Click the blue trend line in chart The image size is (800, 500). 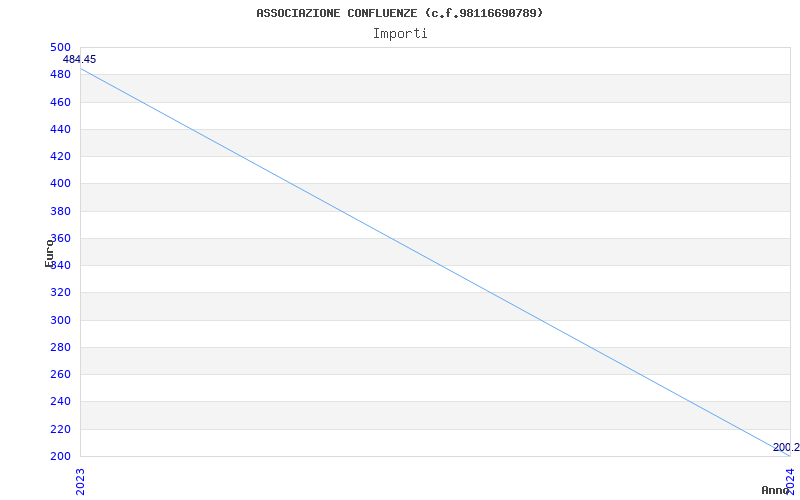click(x=435, y=262)
